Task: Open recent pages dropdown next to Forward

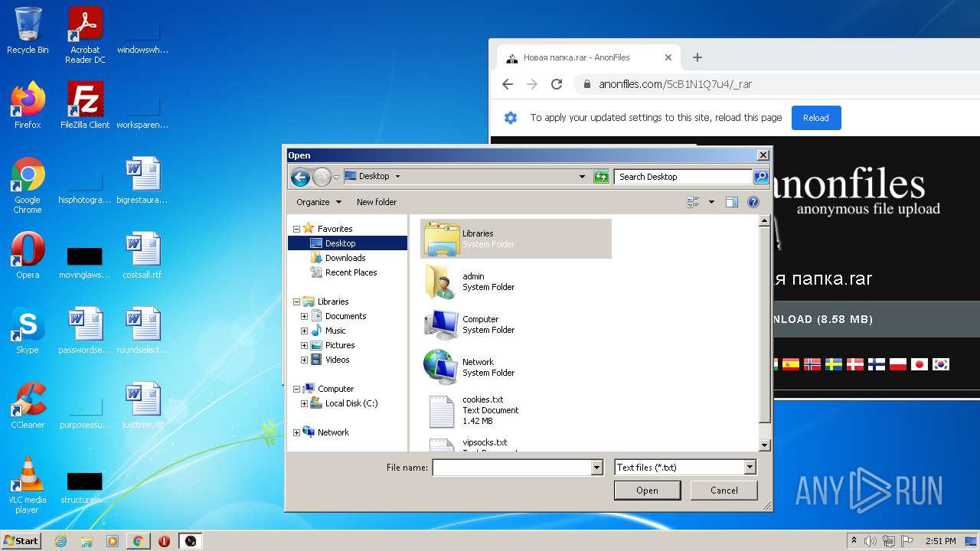Action: 336,177
